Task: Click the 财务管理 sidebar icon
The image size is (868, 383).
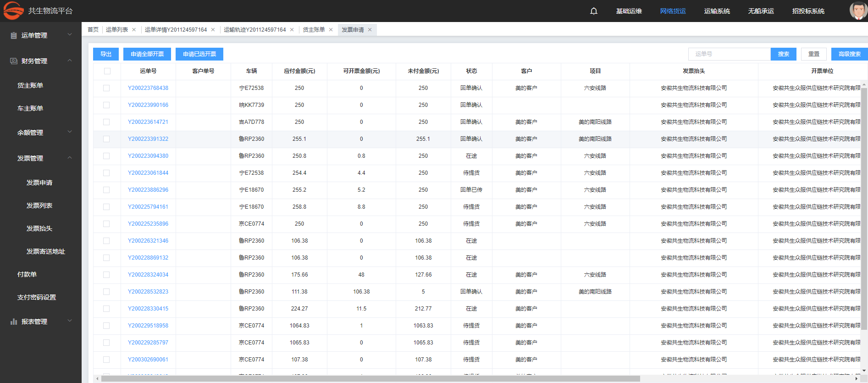Action: click(x=14, y=61)
